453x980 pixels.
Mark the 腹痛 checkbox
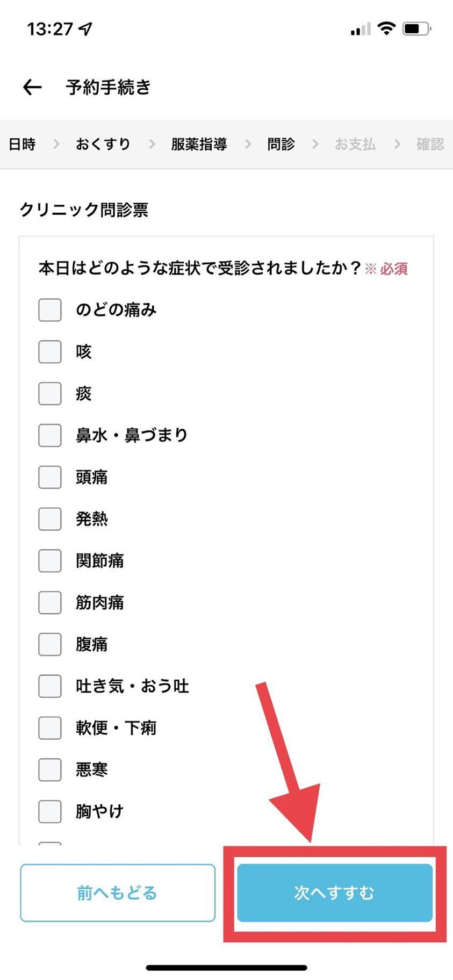(50, 644)
